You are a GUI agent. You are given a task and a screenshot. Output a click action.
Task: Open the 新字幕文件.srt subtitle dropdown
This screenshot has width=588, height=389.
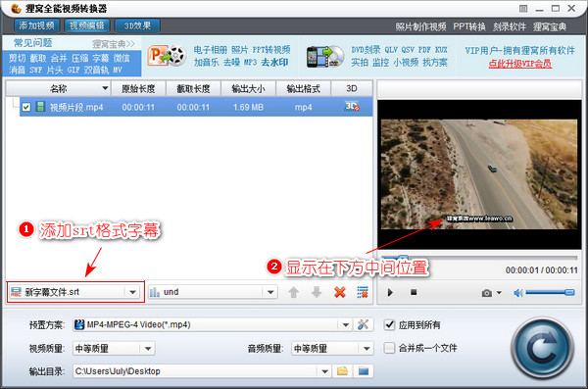[75, 292]
